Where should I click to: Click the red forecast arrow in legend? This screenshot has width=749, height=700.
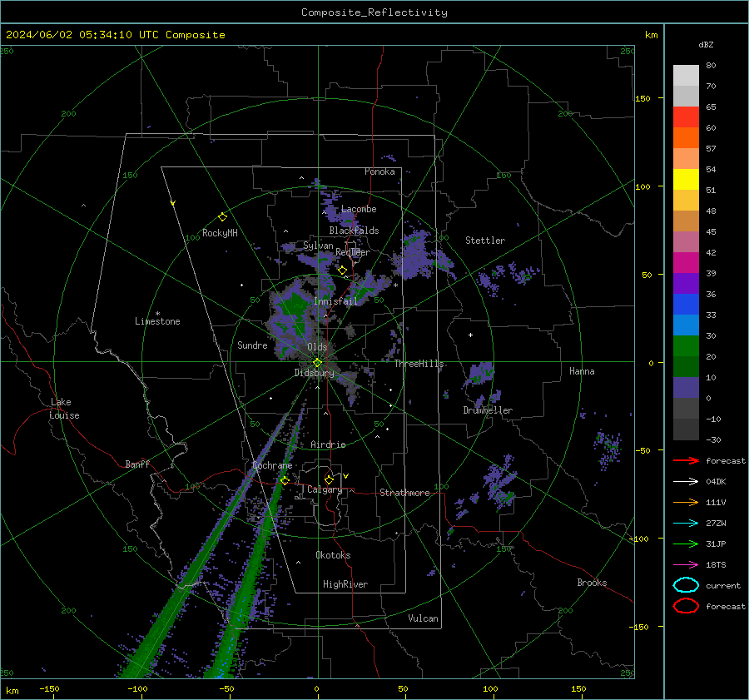pos(686,460)
